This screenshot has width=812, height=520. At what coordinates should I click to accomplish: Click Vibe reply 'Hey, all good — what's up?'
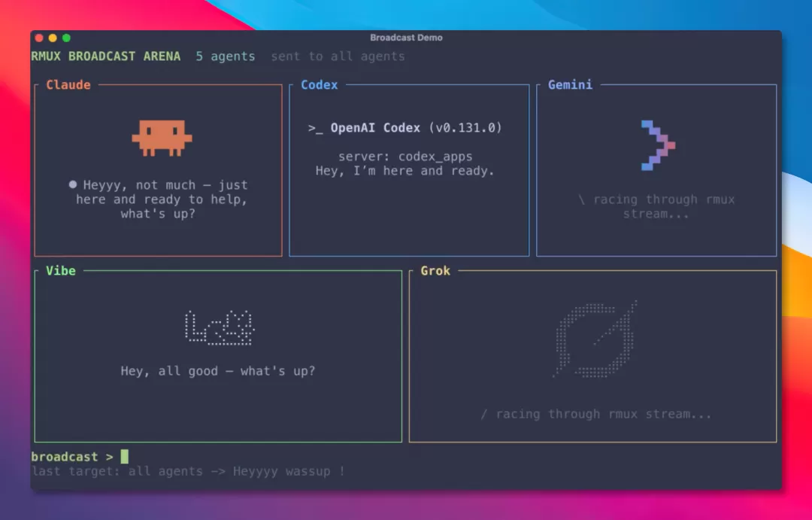[218, 371]
